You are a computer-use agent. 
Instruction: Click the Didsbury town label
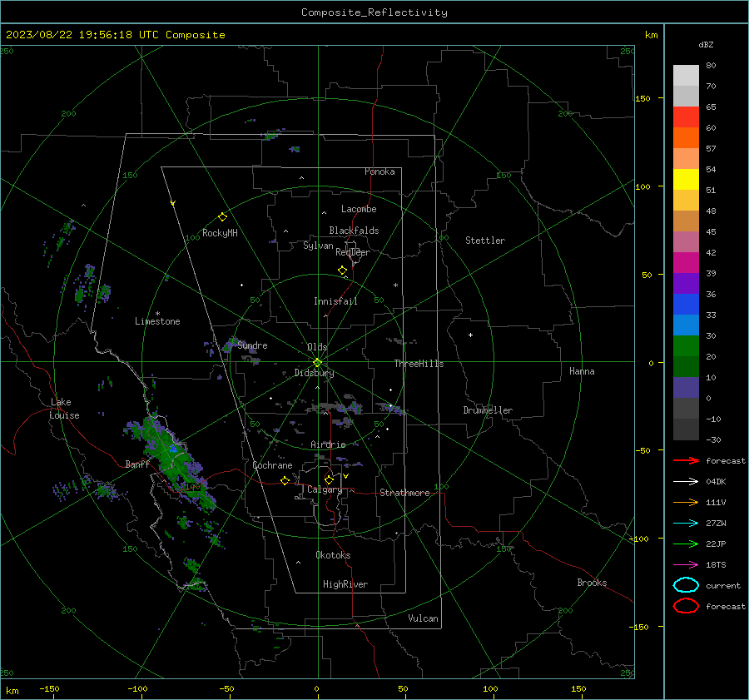314,373
